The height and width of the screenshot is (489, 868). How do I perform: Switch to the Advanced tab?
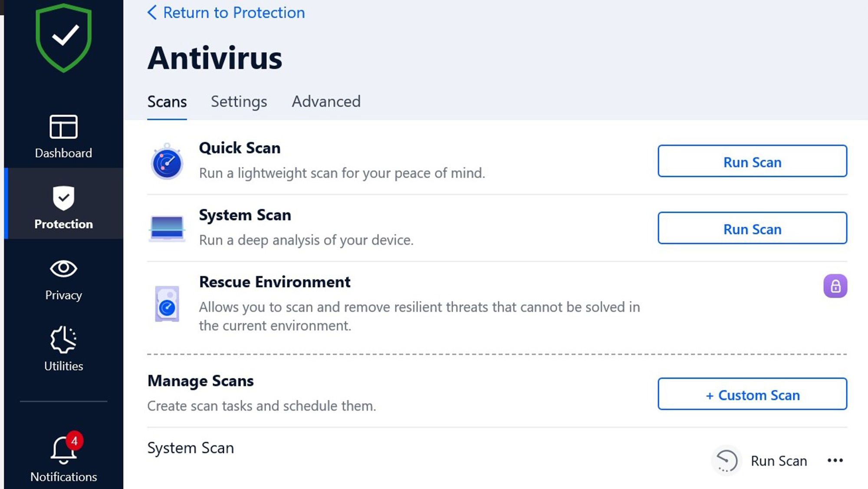[x=326, y=102]
